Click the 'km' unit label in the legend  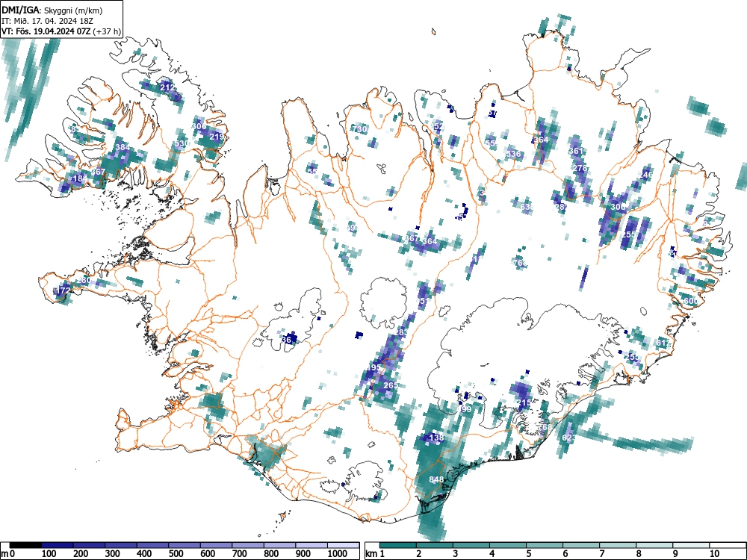coord(371,554)
